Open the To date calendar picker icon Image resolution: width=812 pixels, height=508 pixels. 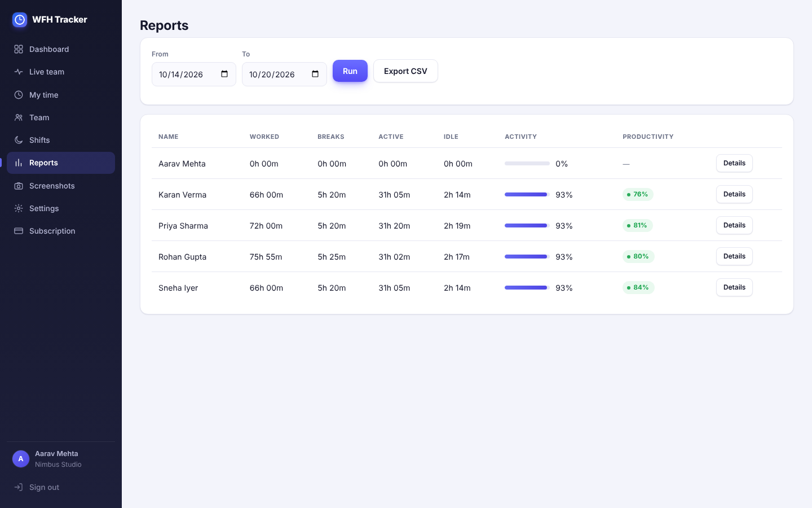[315, 74]
